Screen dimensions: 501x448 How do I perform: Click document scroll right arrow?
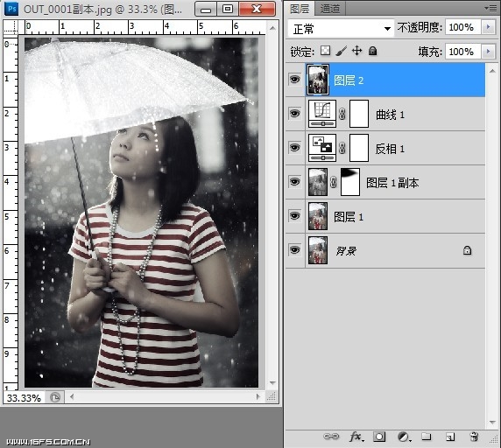258,396
